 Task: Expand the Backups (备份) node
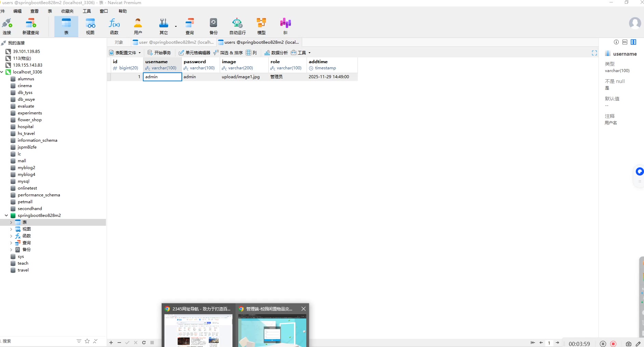tap(11, 250)
